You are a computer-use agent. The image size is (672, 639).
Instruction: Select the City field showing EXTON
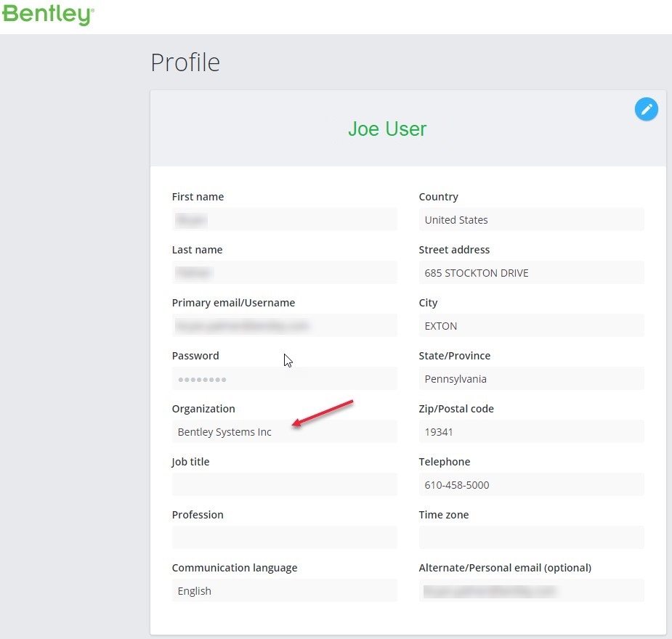coord(531,325)
